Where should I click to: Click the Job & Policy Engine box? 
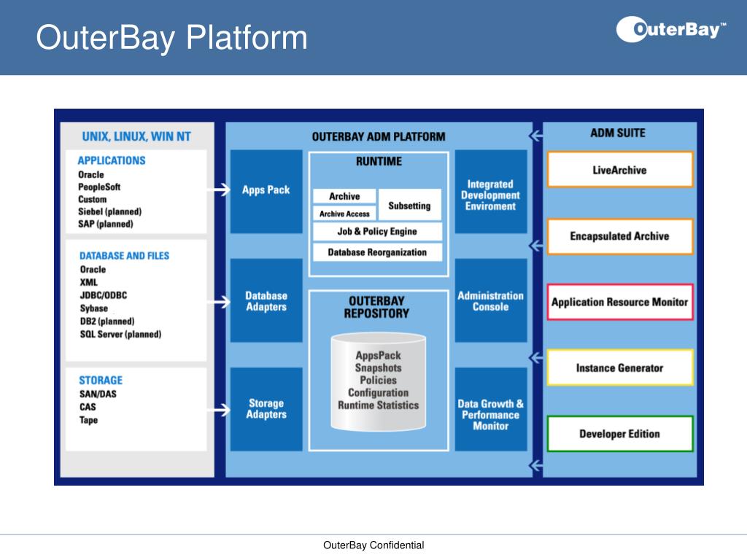tap(377, 231)
